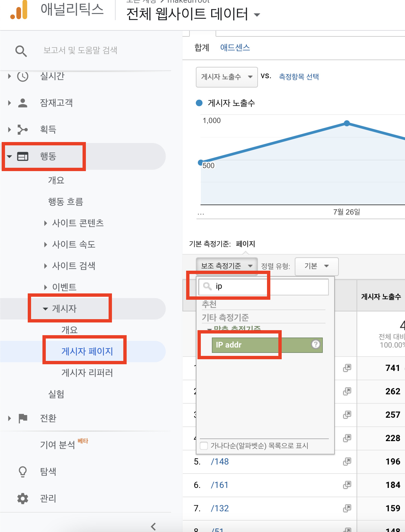This screenshot has height=532, width=405.
Task: Open the /132 page link
Action: point(220,508)
